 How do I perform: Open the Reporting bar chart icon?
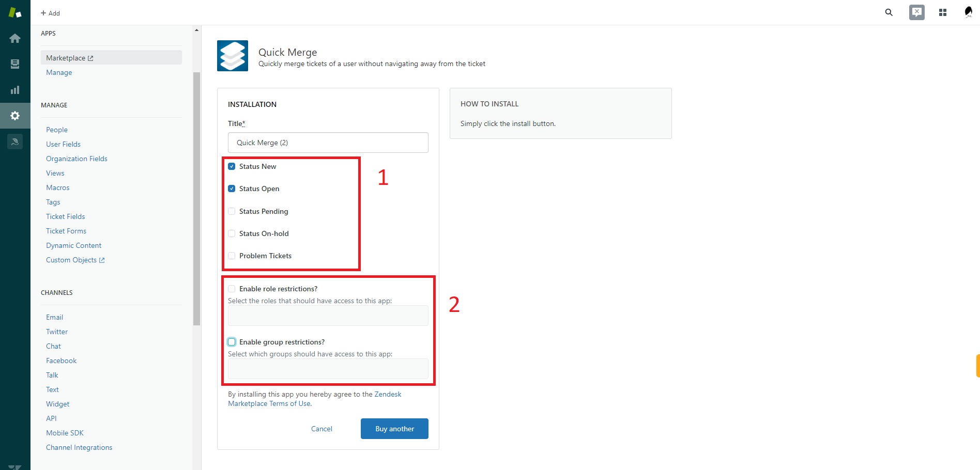tap(15, 90)
